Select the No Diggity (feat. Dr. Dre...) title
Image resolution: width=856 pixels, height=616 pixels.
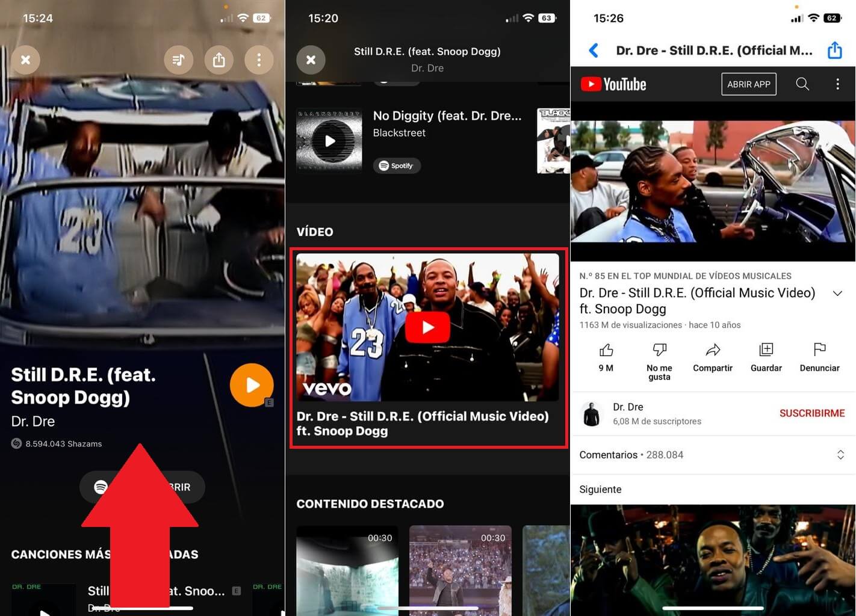tap(447, 115)
